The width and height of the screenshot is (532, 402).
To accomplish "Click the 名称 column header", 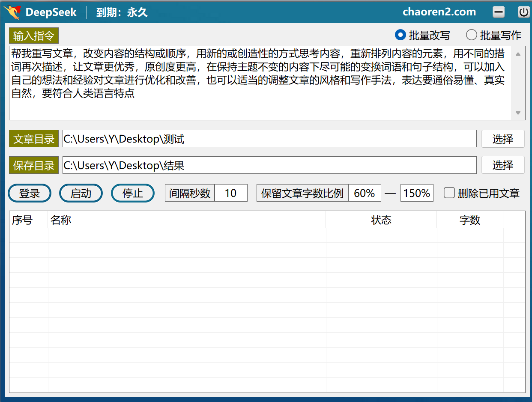I will 187,220.
